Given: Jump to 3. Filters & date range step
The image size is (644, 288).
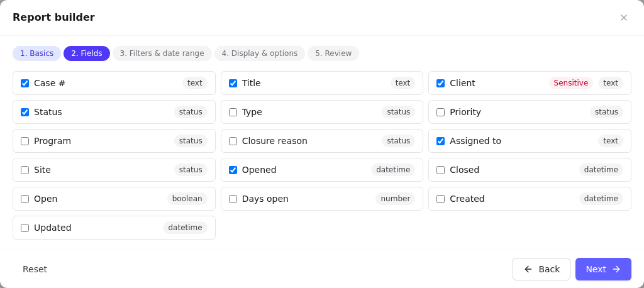Looking at the screenshot, I should (162, 53).
